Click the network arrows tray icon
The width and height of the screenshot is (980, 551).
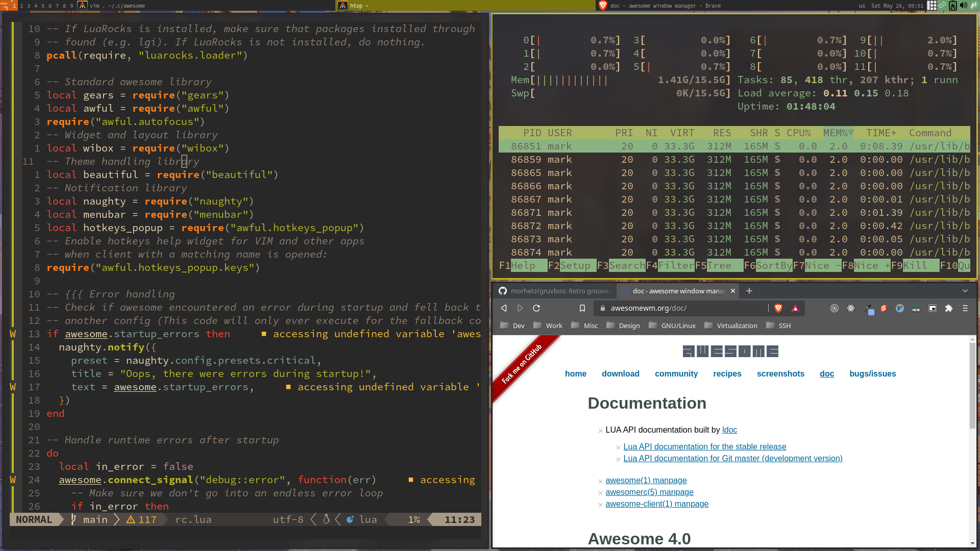click(942, 6)
